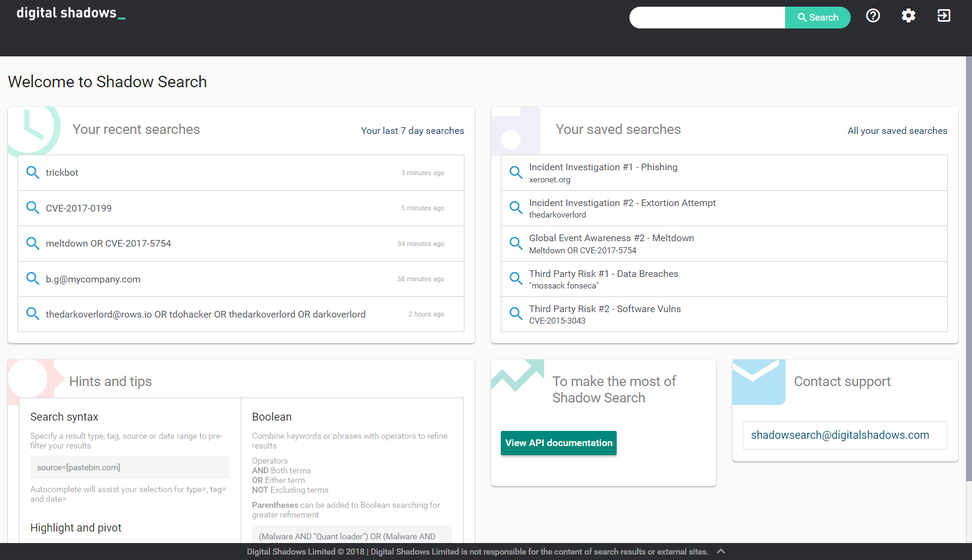This screenshot has width=972, height=560.
Task: Click the Highlight and pivot heading
Action: [x=76, y=528]
